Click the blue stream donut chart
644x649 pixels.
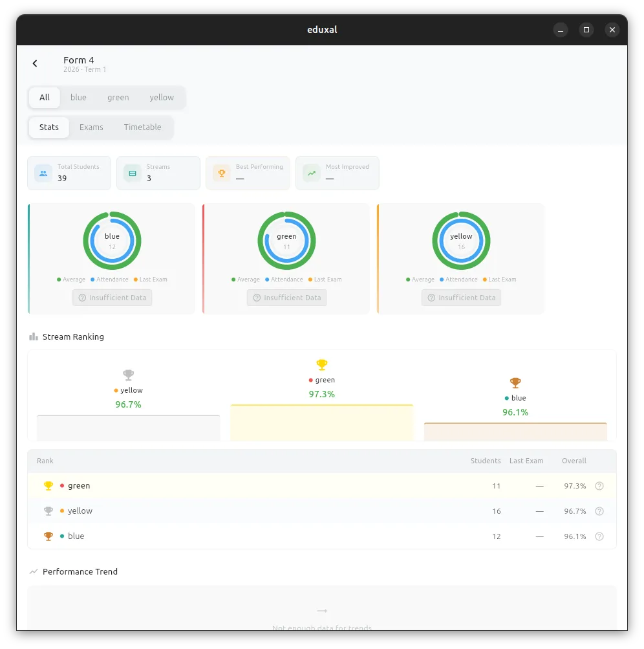(112, 240)
